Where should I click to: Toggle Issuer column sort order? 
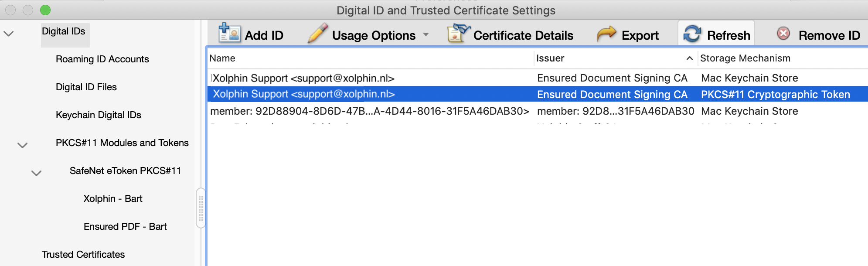pos(689,58)
